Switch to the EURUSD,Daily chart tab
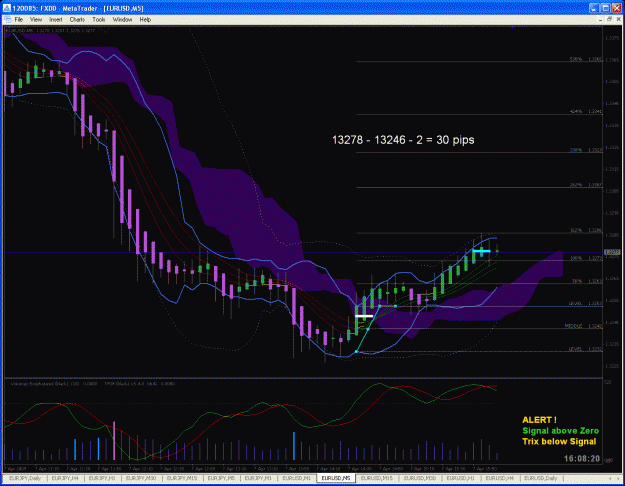 coord(540,478)
